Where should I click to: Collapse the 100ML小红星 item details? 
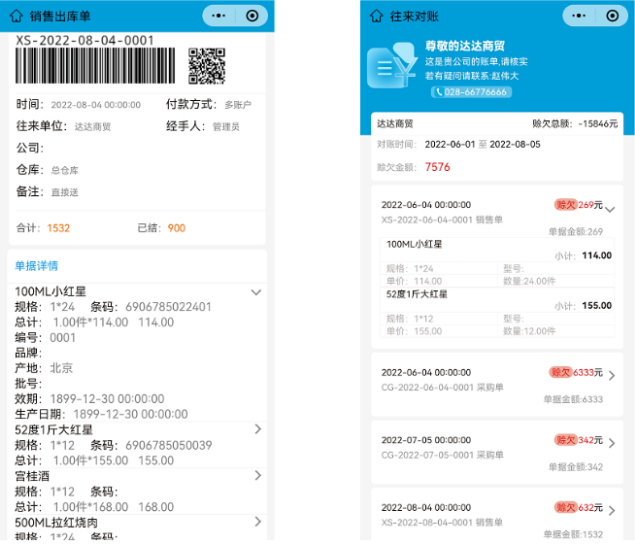tap(256, 292)
